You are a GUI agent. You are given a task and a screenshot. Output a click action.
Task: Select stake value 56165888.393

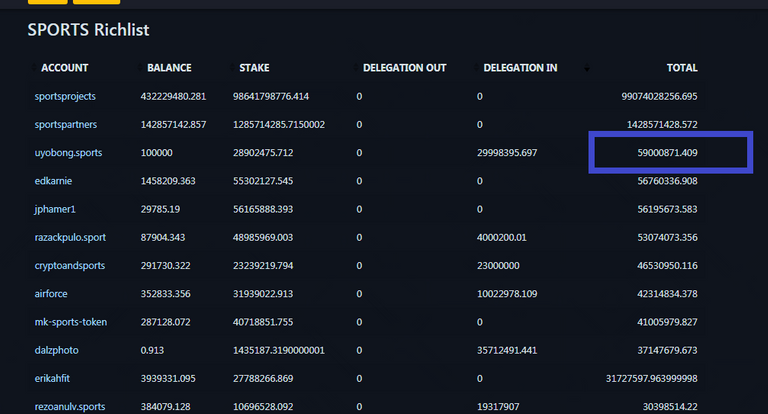(263, 209)
